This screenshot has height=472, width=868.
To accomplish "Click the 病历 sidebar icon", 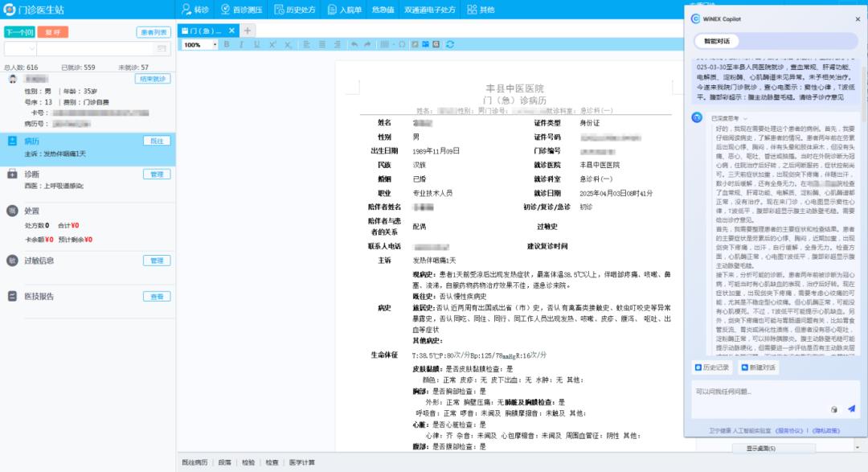I will [x=12, y=141].
